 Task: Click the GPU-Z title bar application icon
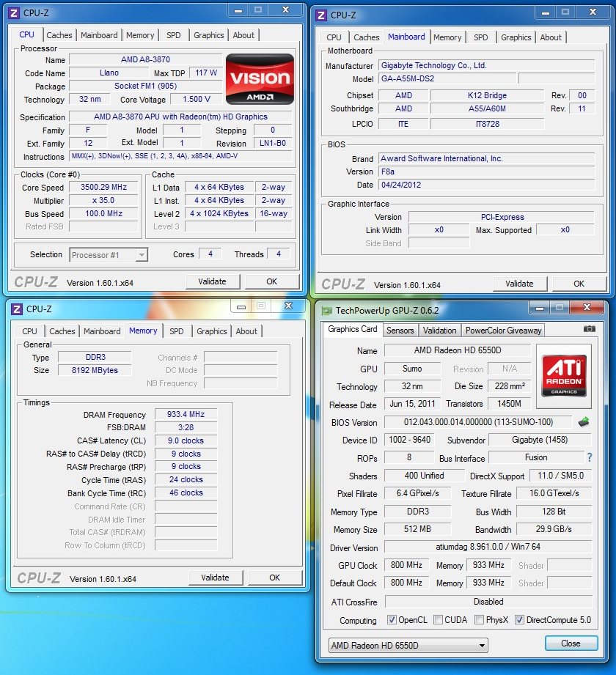click(327, 311)
